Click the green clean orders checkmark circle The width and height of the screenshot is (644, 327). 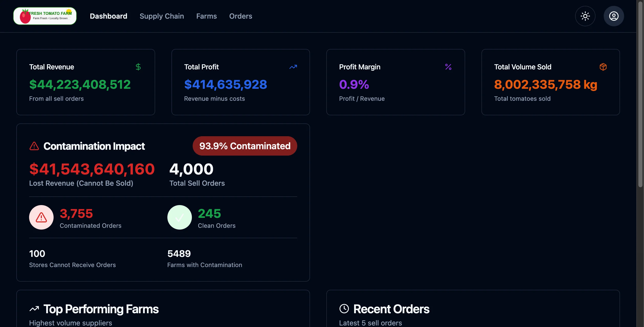pyautogui.click(x=180, y=217)
